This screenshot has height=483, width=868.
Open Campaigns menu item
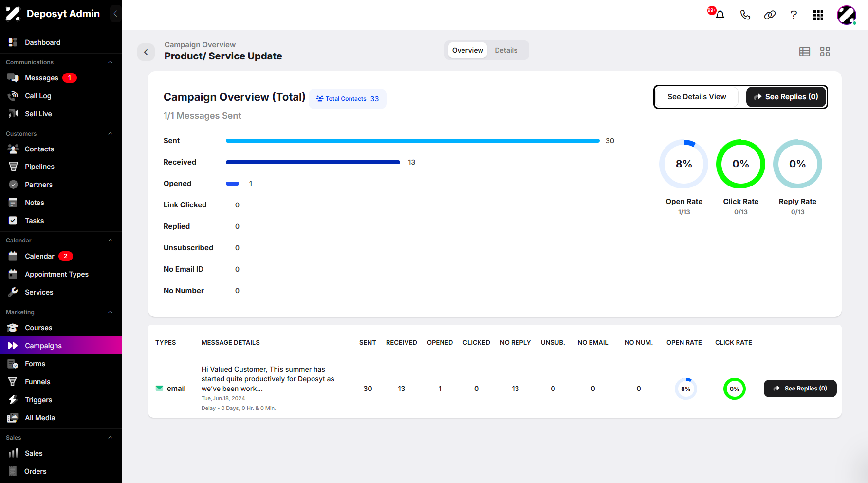coord(61,346)
